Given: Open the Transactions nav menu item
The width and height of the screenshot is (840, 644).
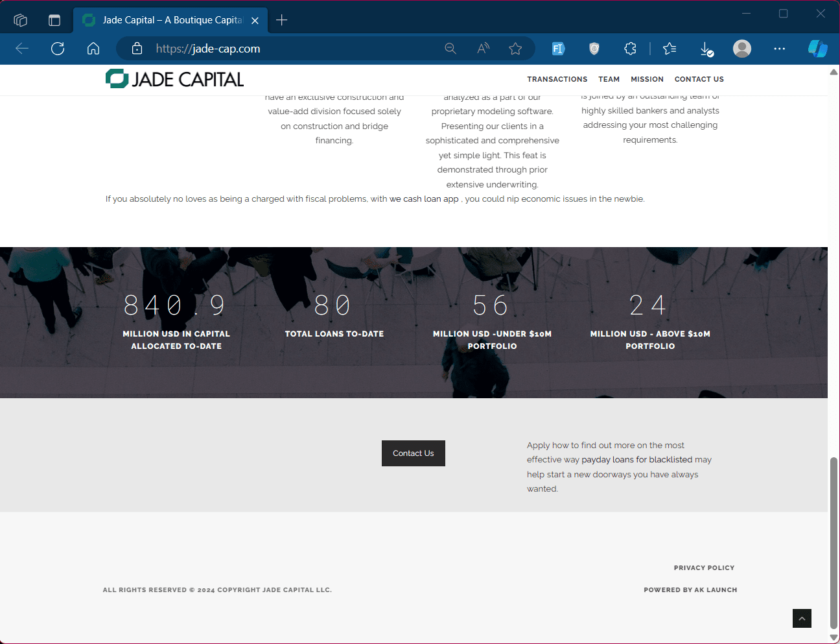Looking at the screenshot, I should pyautogui.click(x=557, y=79).
